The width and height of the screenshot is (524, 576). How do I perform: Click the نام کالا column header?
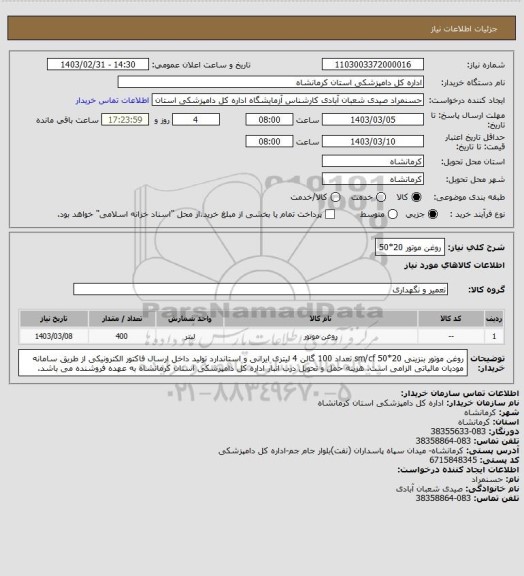[x=320, y=318]
